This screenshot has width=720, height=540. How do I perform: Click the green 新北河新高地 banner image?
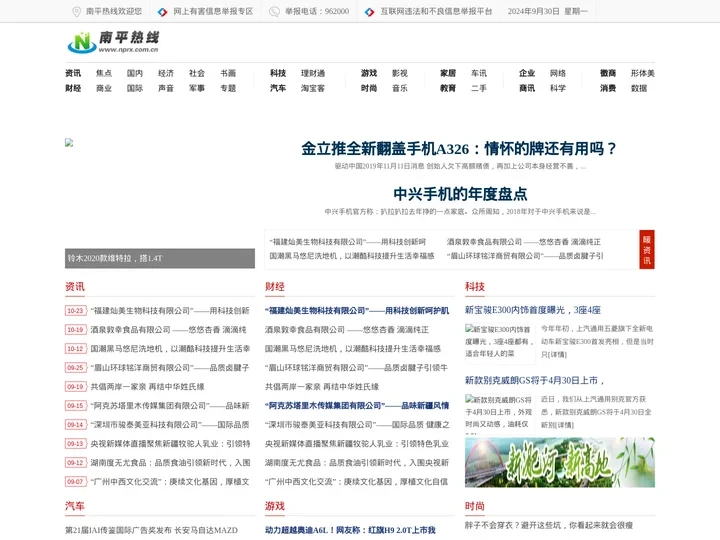point(560,462)
